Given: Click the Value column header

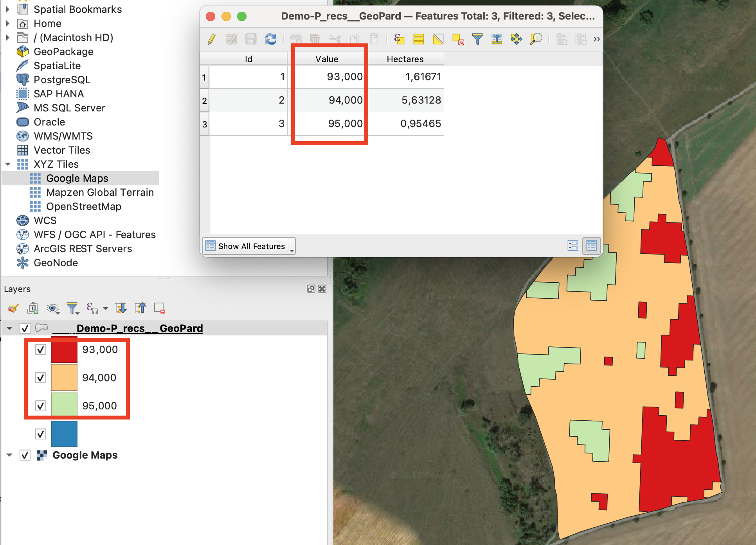Looking at the screenshot, I should click(x=327, y=59).
